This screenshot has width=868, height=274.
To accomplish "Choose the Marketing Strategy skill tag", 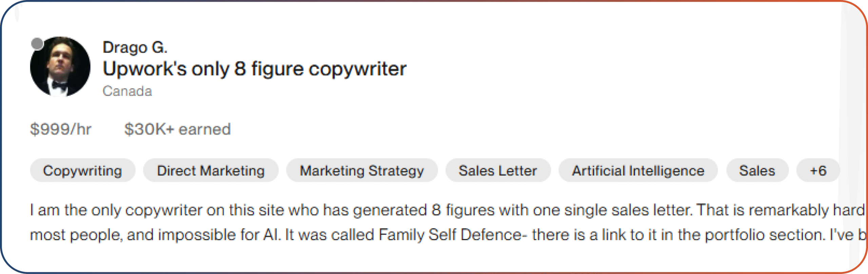I will pos(362,171).
